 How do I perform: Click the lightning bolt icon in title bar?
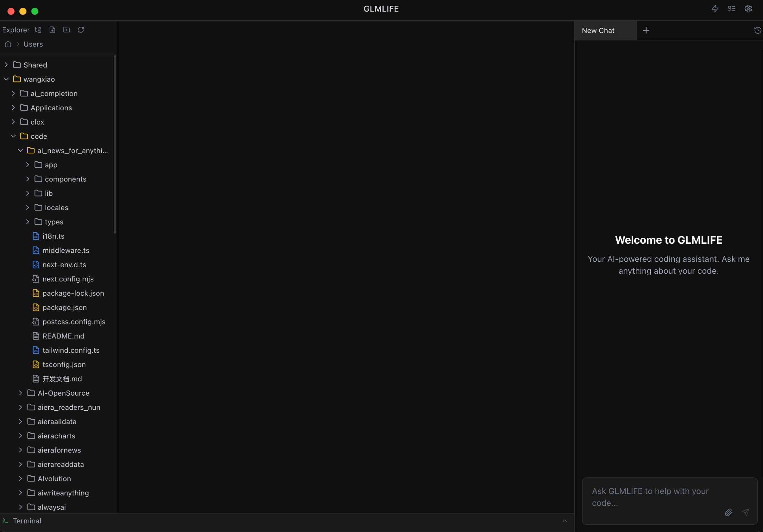pyautogui.click(x=715, y=9)
